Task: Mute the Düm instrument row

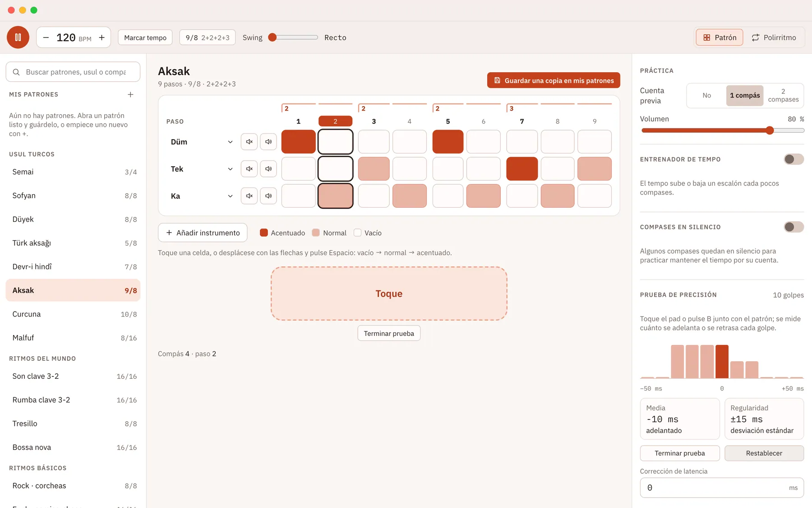Action: (x=249, y=142)
